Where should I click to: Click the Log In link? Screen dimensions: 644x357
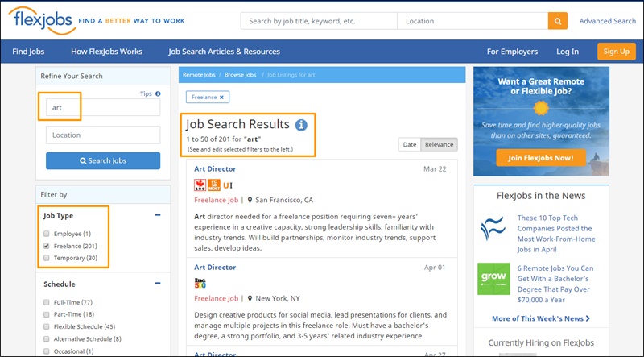tap(568, 52)
